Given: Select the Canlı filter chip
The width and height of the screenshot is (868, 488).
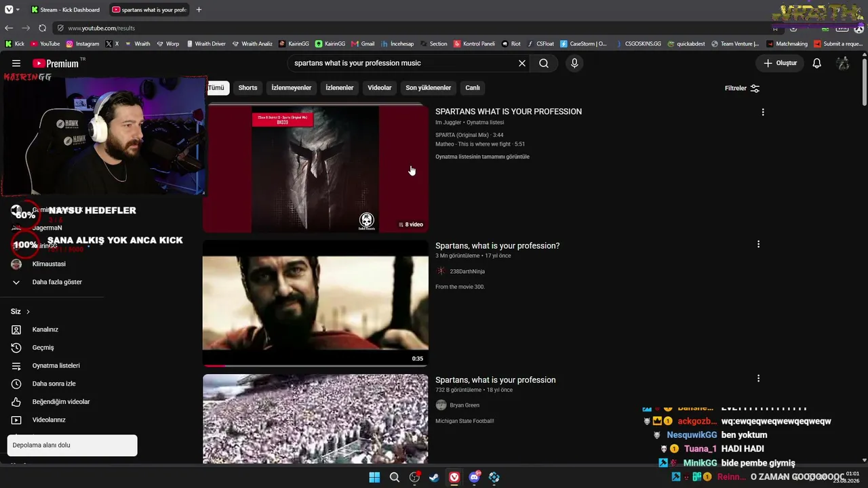Looking at the screenshot, I should pos(473,87).
